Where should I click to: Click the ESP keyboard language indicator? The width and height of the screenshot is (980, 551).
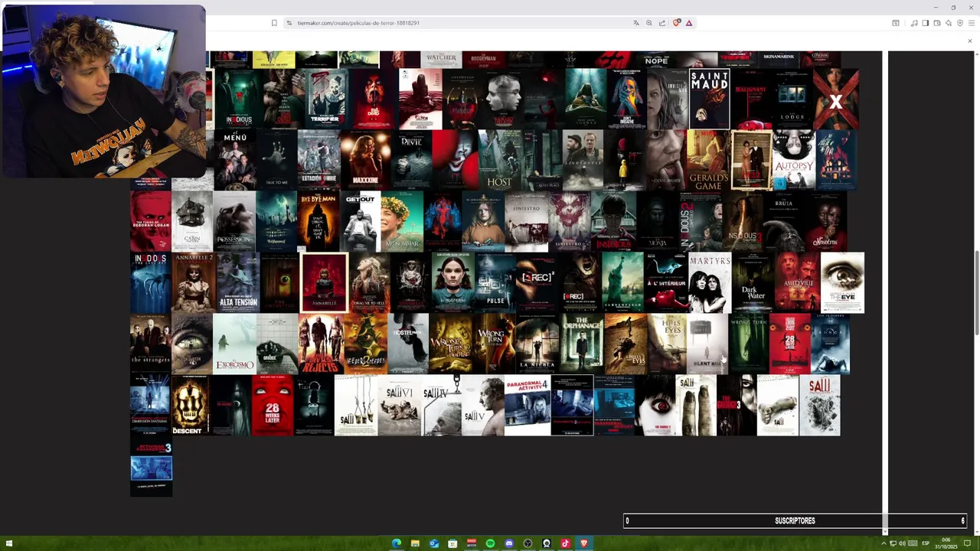tap(926, 543)
